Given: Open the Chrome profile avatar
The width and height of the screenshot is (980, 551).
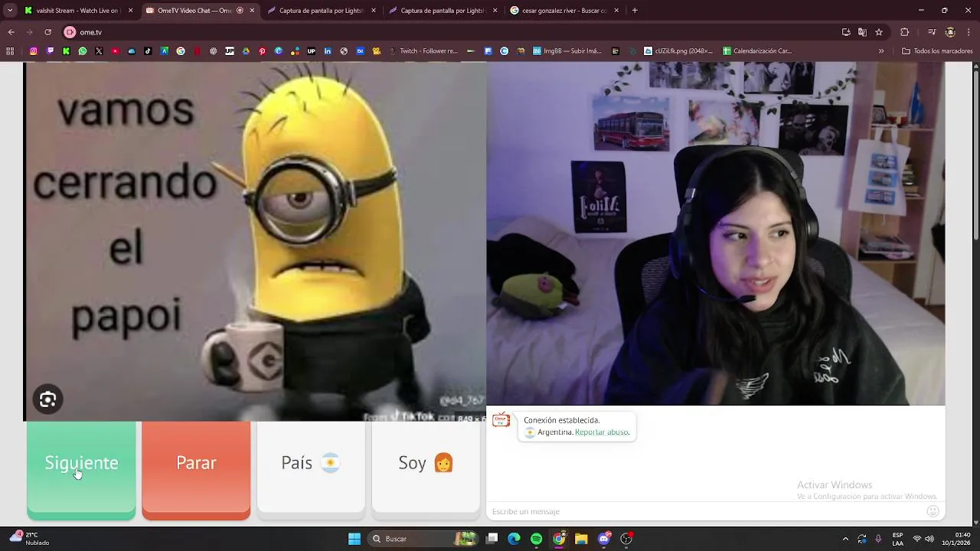Looking at the screenshot, I should (x=950, y=32).
